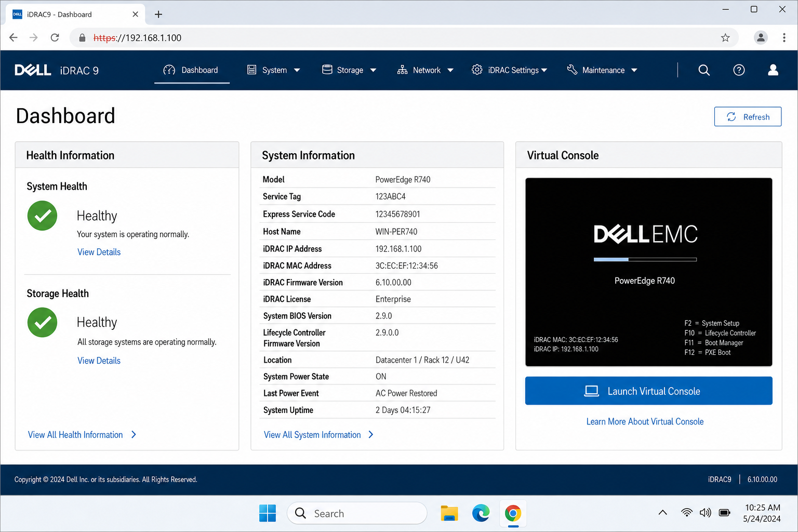
Task: Open File Explorer from the taskbar
Action: pos(449,513)
